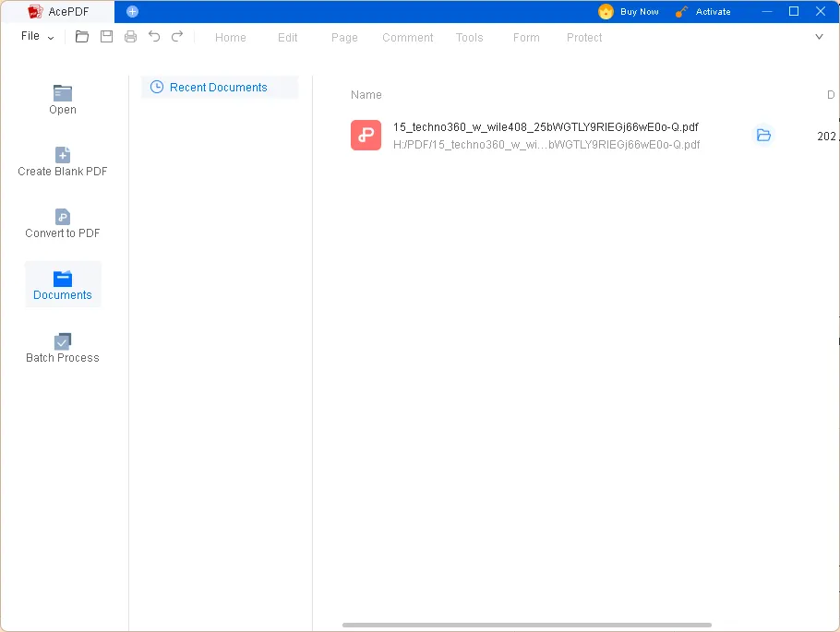The width and height of the screenshot is (840, 632).
Task: Click the Save toolbar icon
Action: (106, 37)
